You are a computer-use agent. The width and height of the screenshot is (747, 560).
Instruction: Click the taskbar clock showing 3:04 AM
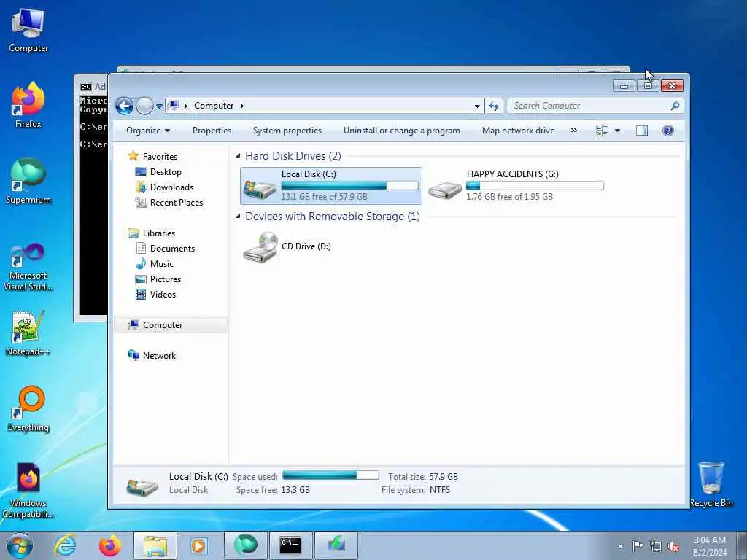(710, 546)
